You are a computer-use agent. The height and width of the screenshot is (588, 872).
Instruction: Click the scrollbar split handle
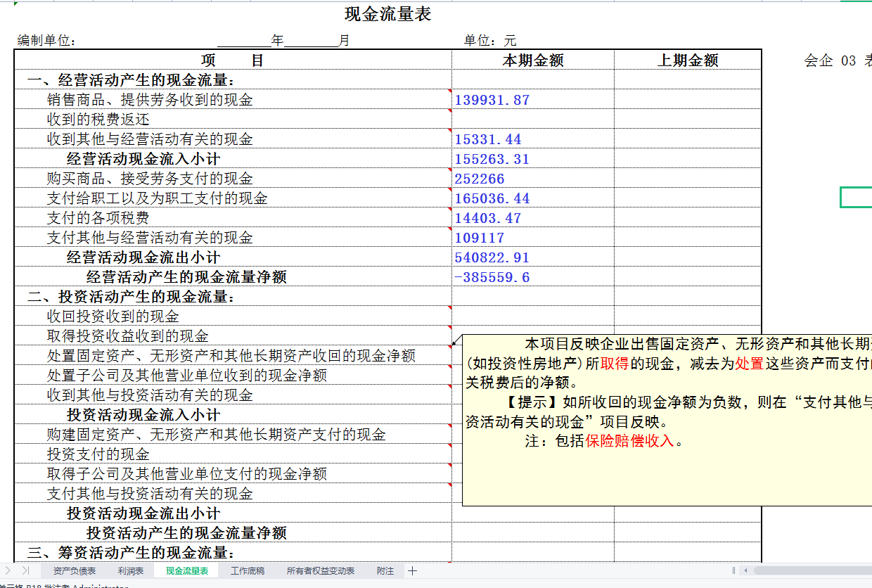tap(733, 570)
